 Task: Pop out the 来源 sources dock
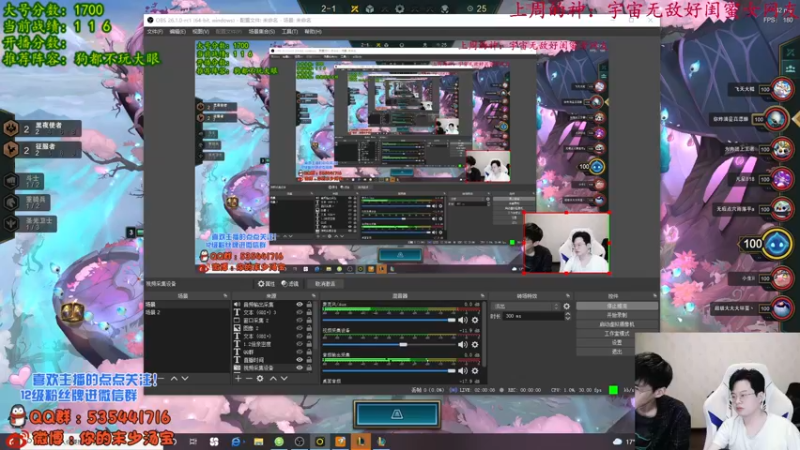[314, 296]
